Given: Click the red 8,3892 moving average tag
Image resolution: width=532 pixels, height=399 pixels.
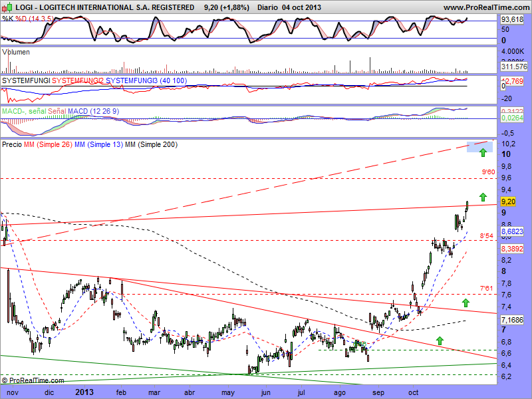Looking at the screenshot, I should pyautogui.click(x=512, y=249).
